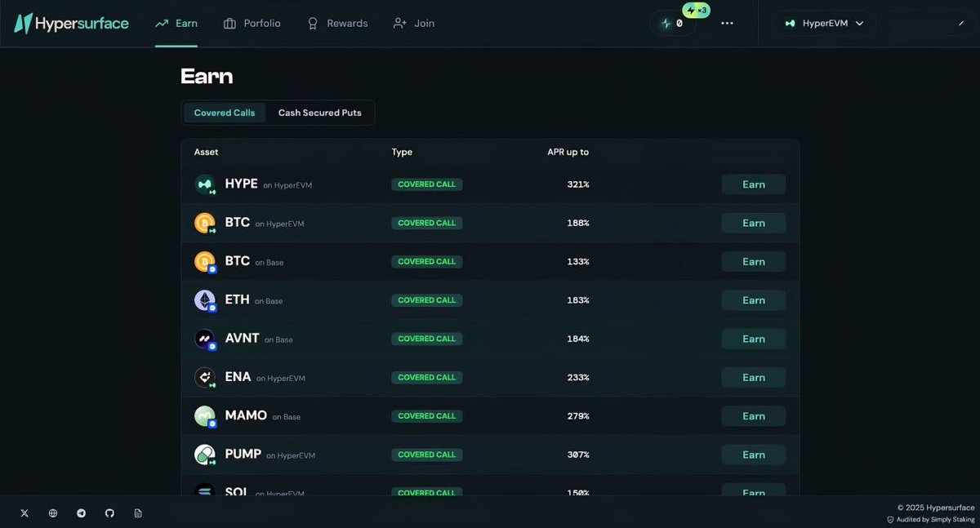Viewport: 980px width, 528px height.
Task: Select the Covered Calls tab
Action: pyautogui.click(x=225, y=113)
